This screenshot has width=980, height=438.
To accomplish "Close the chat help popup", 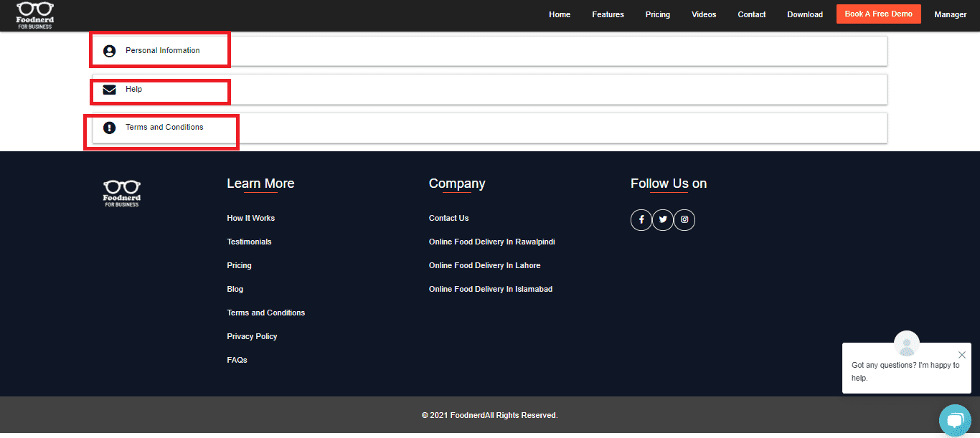I will click(x=961, y=354).
